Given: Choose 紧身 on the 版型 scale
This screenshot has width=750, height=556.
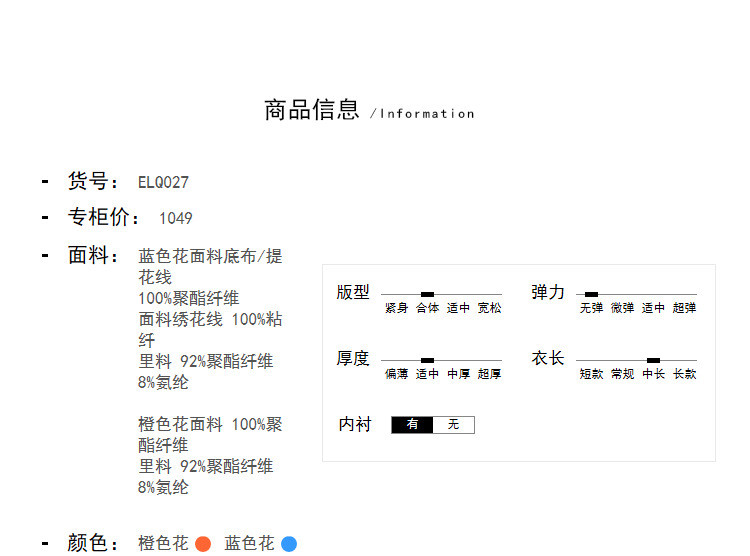Looking at the screenshot, I should tap(396, 309).
